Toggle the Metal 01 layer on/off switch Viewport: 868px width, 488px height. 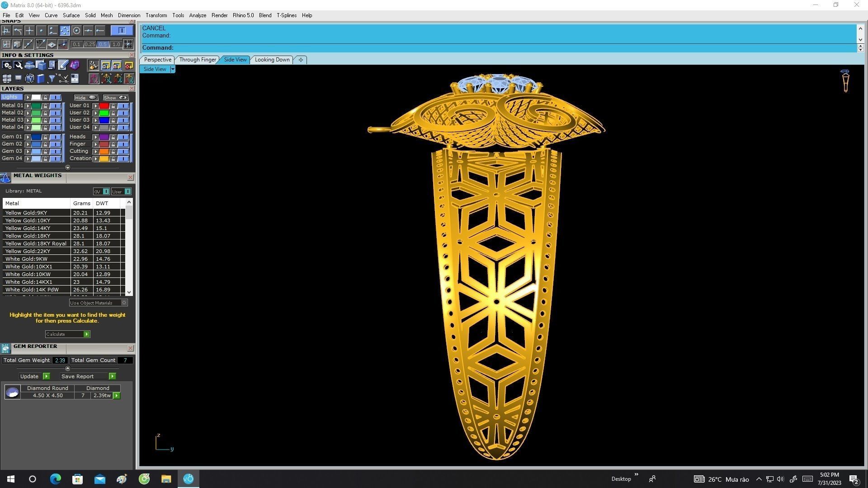(x=55, y=106)
